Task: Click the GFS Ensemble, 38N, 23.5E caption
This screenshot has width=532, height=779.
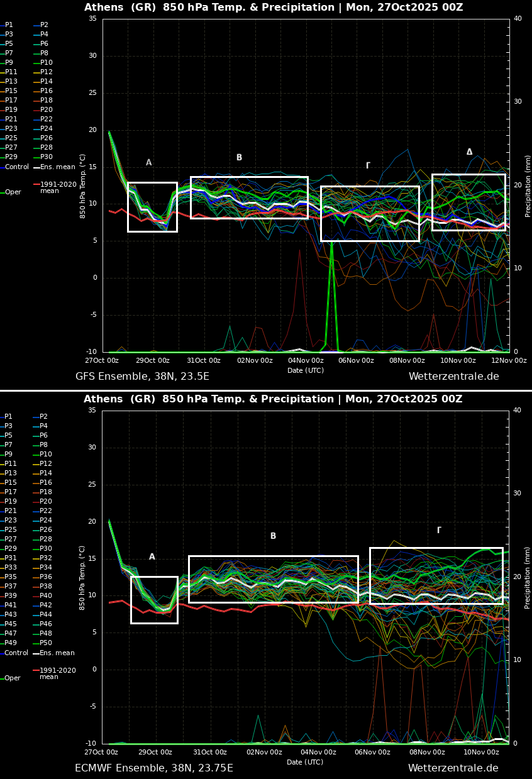Action: (142, 377)
